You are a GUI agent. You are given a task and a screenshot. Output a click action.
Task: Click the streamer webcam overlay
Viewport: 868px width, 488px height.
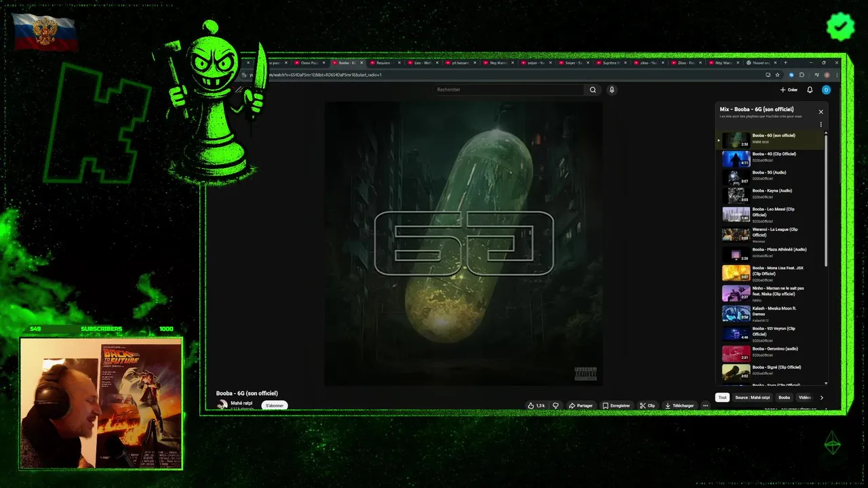101,403
